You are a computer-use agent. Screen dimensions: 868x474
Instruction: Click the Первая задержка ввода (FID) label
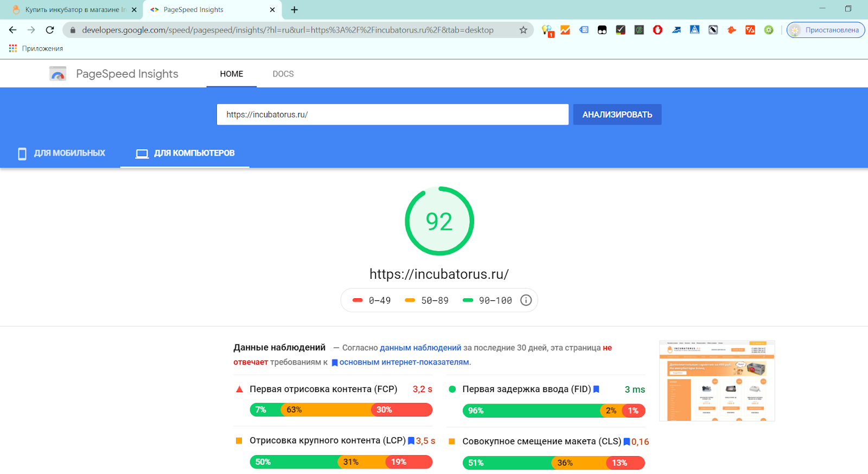527,389
